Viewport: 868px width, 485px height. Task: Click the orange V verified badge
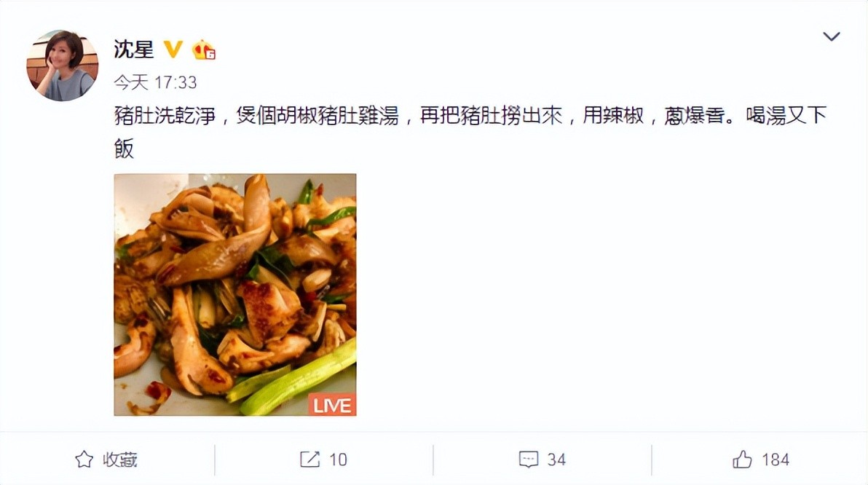point(173,50)
